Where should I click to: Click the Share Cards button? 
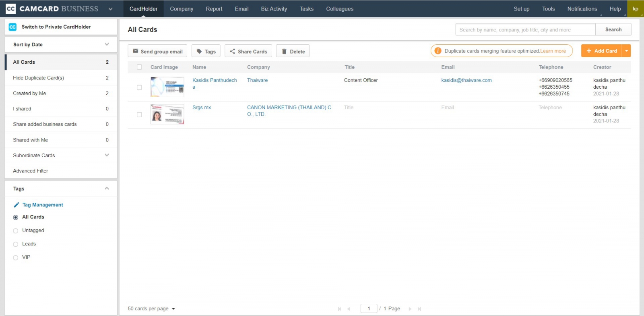click(x=248, y=51)
